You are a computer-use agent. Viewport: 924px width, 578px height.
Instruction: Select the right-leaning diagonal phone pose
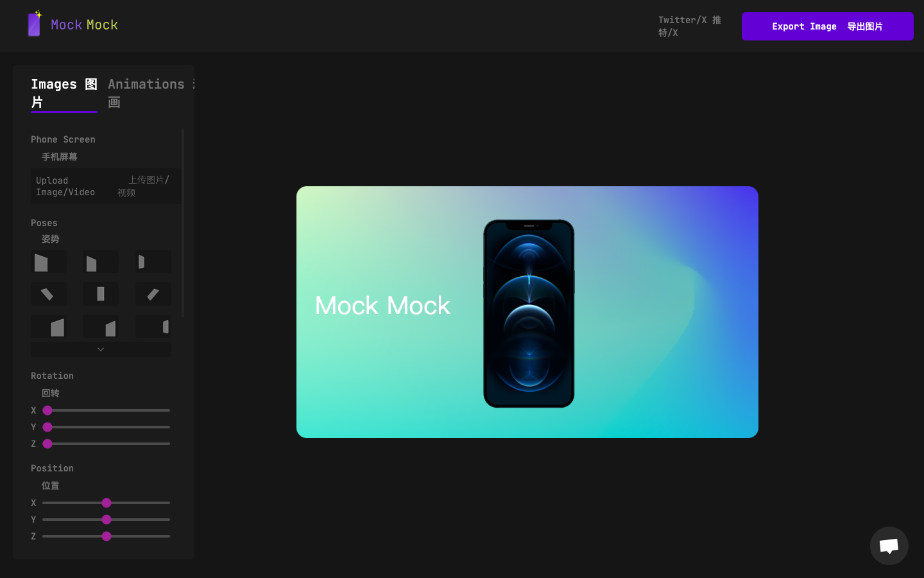(153, 293)
